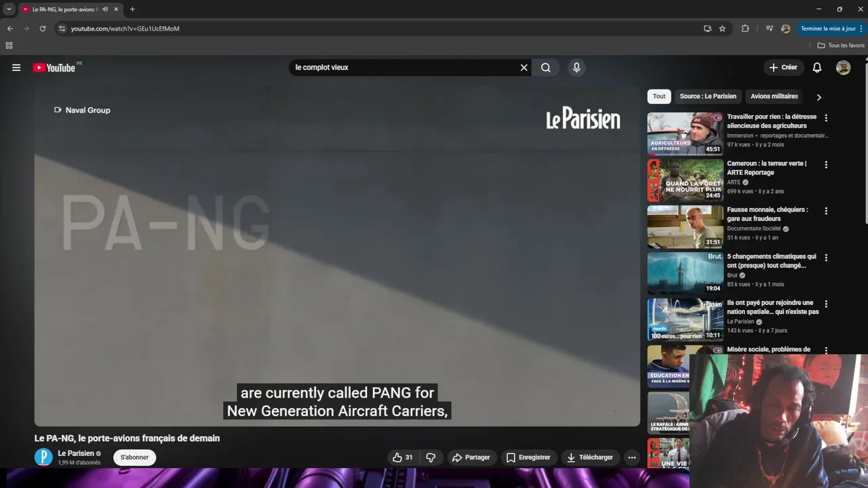Screen dimensions: 868x488
Task: Reload the page with refresh icon
Action: [43, 28]
